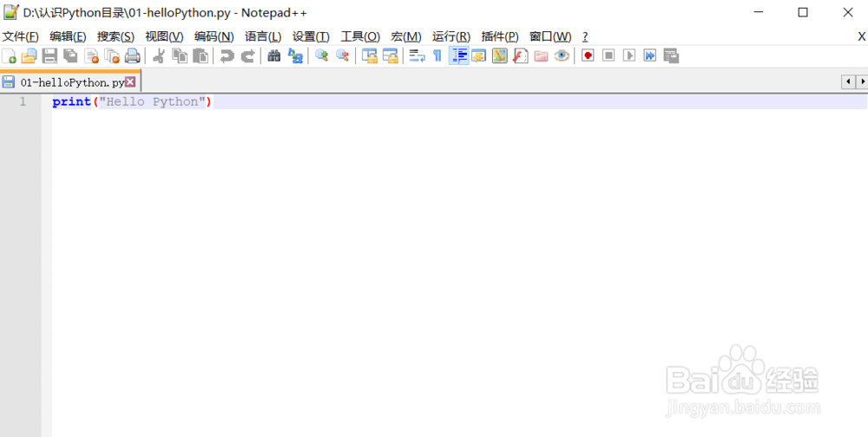Viewport: 868px width, 437px height.
Task: Click the Close All documents icon
Action: coord(112,55)
